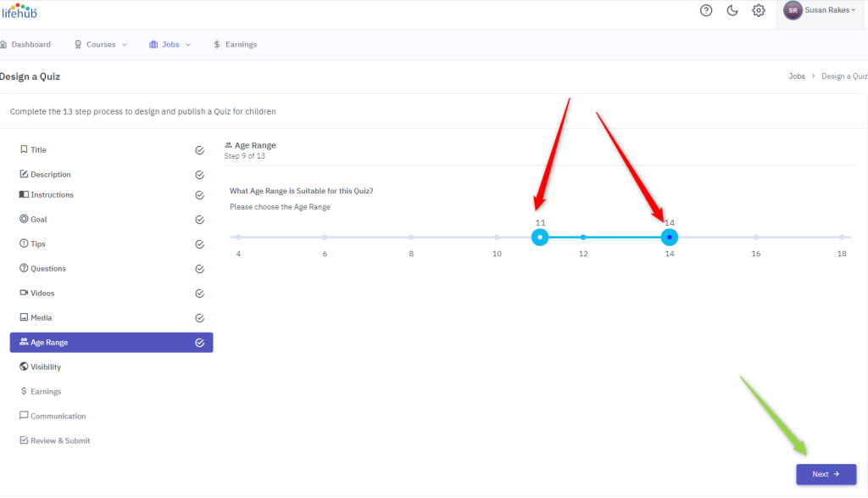The width and height of the screenshot is (868, 498).
Task: Click the edit icon next to Description
Action: 24,174
